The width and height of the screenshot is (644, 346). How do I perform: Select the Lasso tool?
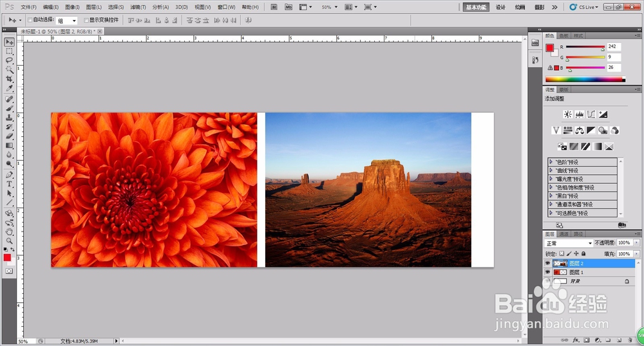[9, 60]
